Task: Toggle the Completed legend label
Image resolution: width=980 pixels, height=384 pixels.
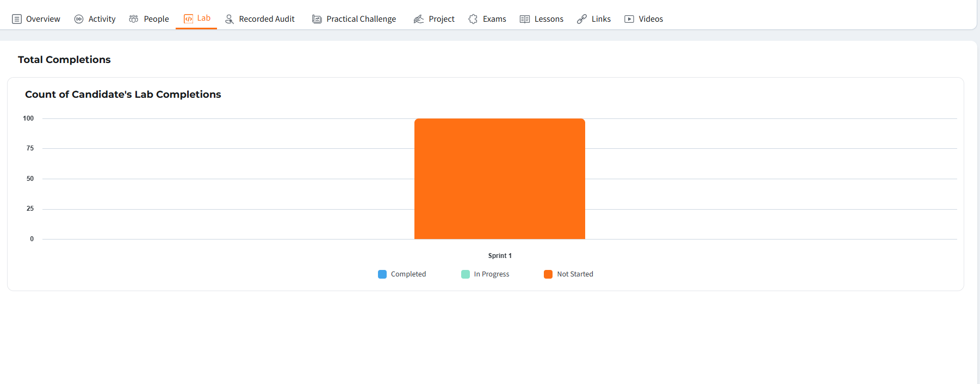Action: (408, 274)
